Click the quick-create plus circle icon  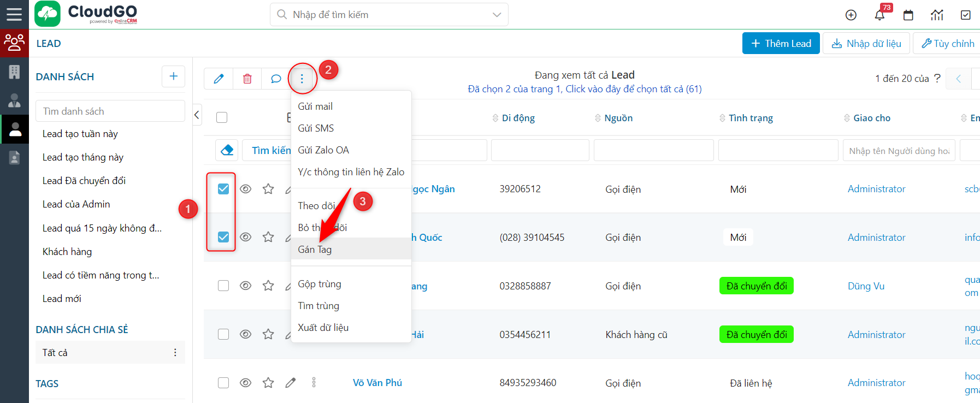[851, 15]
